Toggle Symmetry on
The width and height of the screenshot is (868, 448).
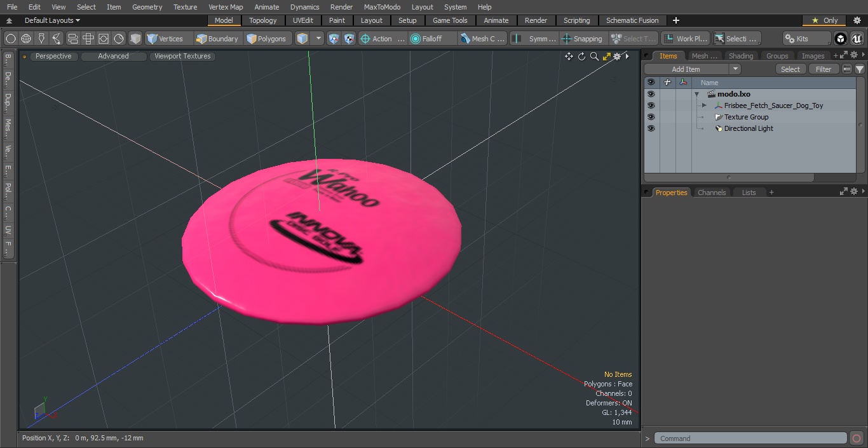pyautogui.click(x=534, y=39)
